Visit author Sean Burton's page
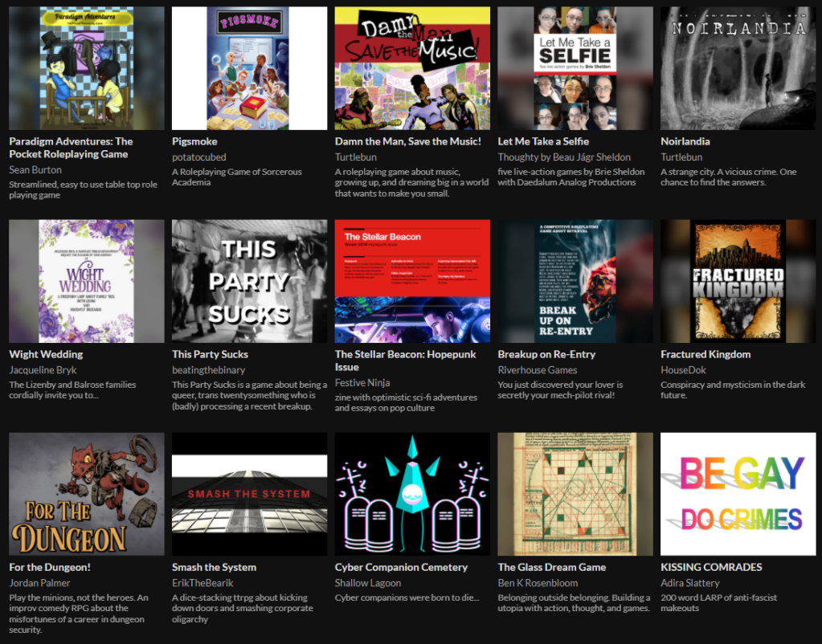 (35, 169)
